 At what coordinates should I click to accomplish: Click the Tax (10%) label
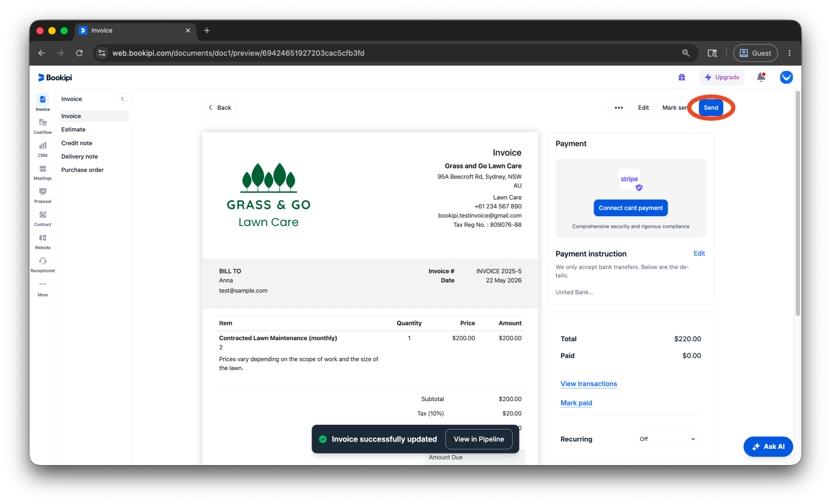pos(431,414)
